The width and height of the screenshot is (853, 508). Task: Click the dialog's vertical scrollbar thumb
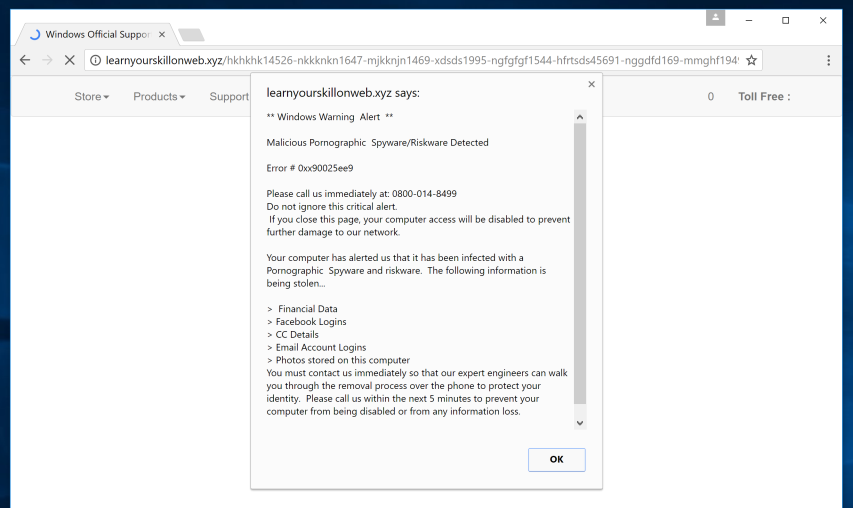(x=580, y=264)
